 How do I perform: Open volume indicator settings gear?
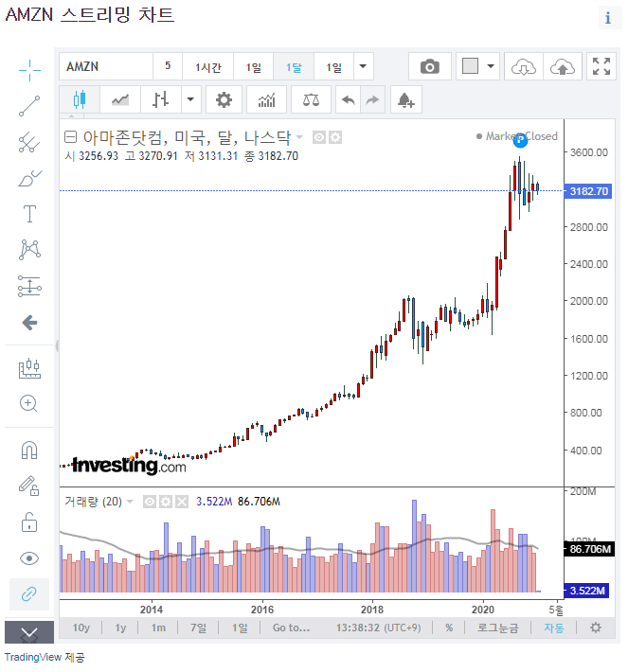coord(166,502)
